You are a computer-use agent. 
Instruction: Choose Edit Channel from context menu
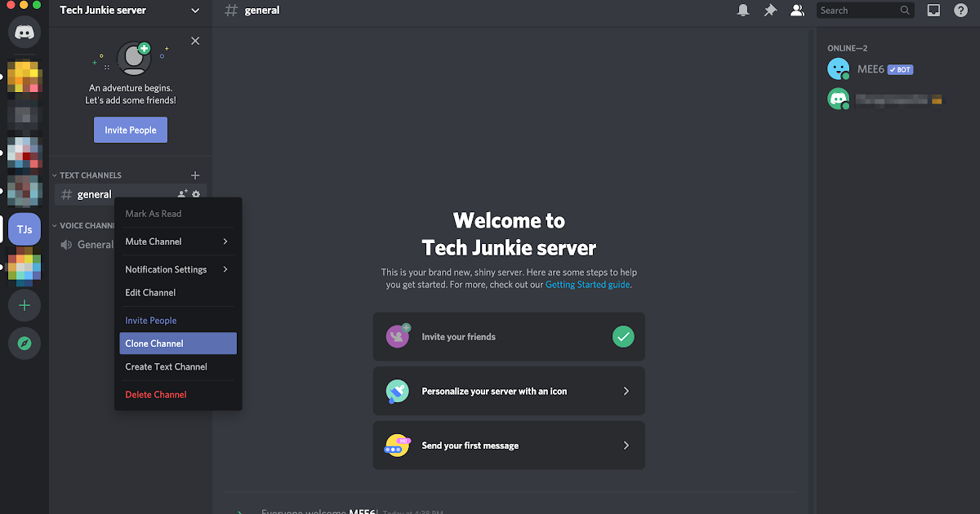coord(178,292)
